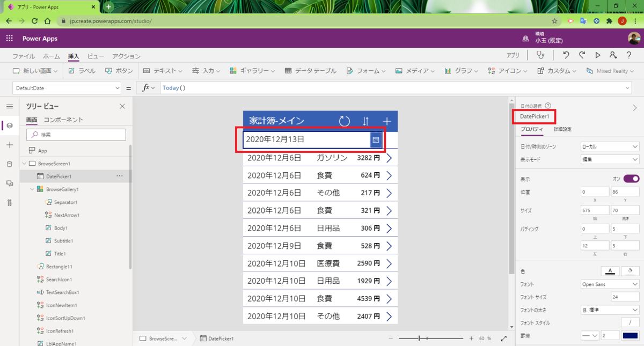Insert a ラベル label control
The height and width of the screenshot is (346, 644).
click(82, 71)
